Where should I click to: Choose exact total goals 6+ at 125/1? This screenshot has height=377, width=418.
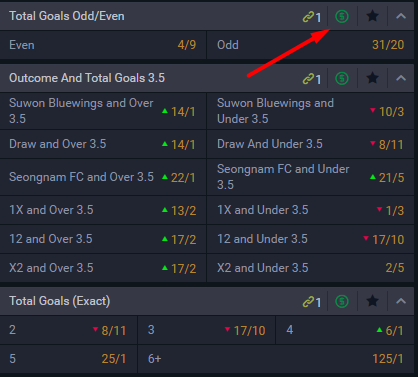pyautogui.click(x=276, y=359)
